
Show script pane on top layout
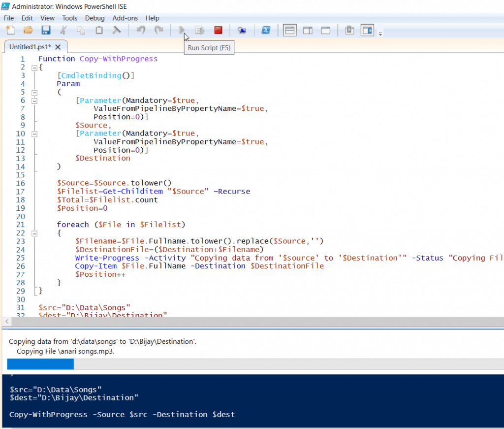point(289,31)
